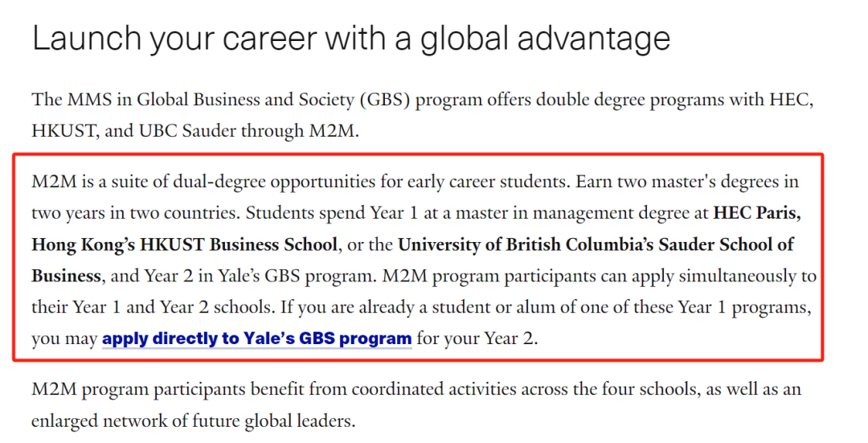Click the words "global advantage" in the heading
This screenshot has width=868, height=443.
[545, 40]
